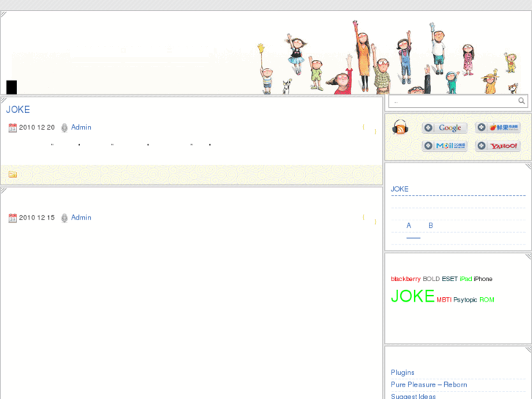
Task: Subscribe via Google reader button
Action: 444,128
